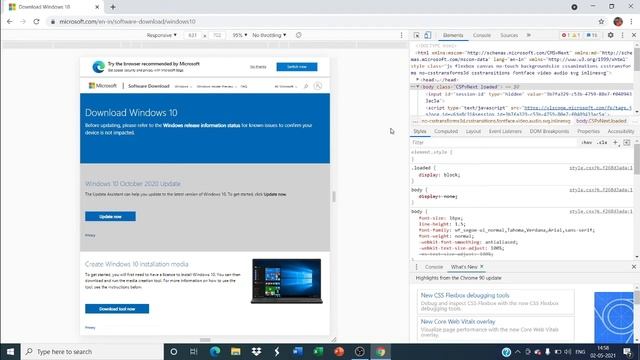640x360 pixels.
Task: Launch Microsoft Edge from the taskbar
Action: [x=215, y=351]
